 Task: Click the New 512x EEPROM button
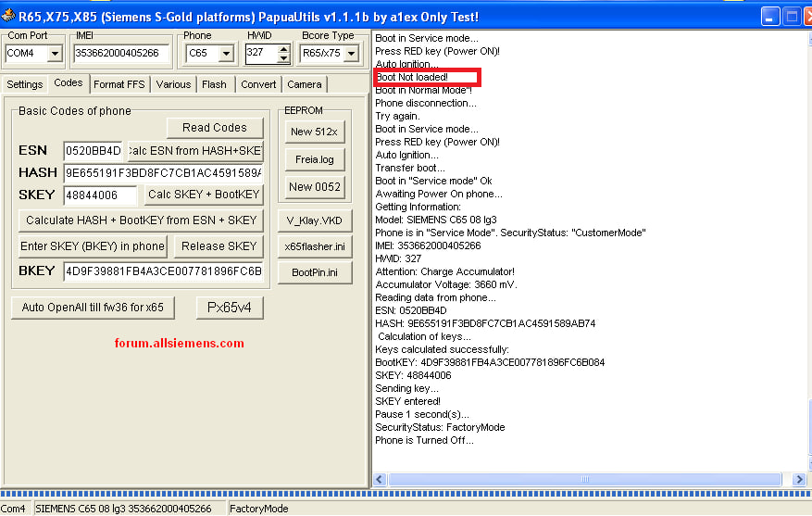click(x=315, y=132)
